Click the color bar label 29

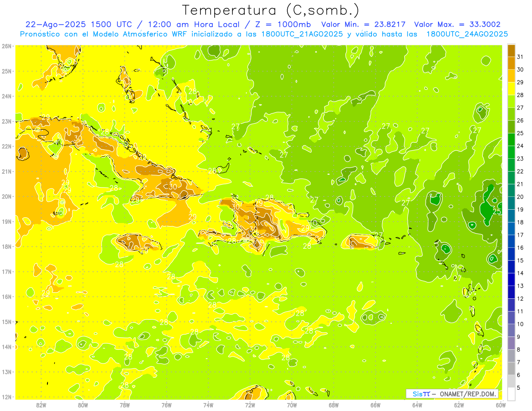point(520,82)
